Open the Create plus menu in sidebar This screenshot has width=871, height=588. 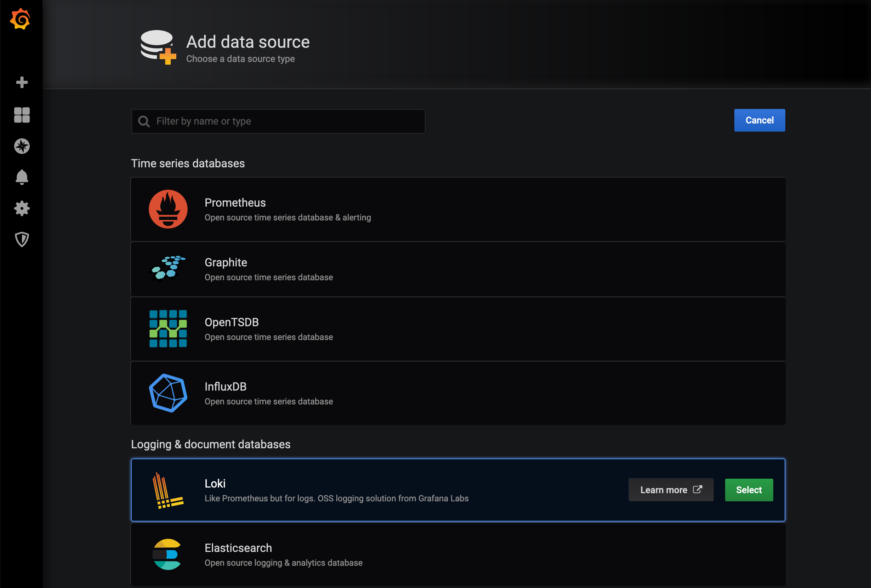pyautogui.click(x=22, y=82)
